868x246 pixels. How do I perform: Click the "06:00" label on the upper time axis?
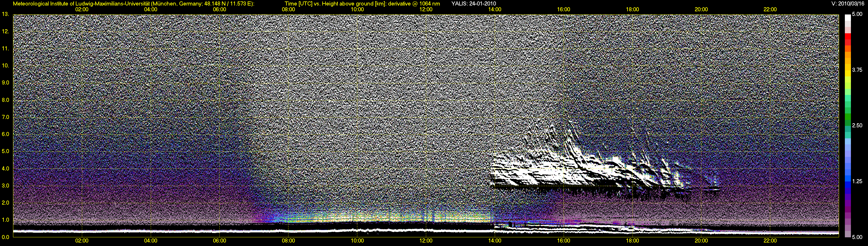(x=219, y=10)
